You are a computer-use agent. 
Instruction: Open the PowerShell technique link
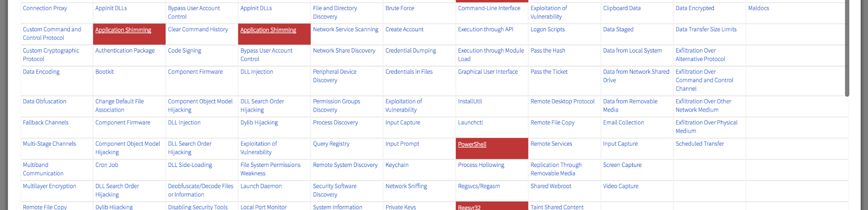[472, 144]
